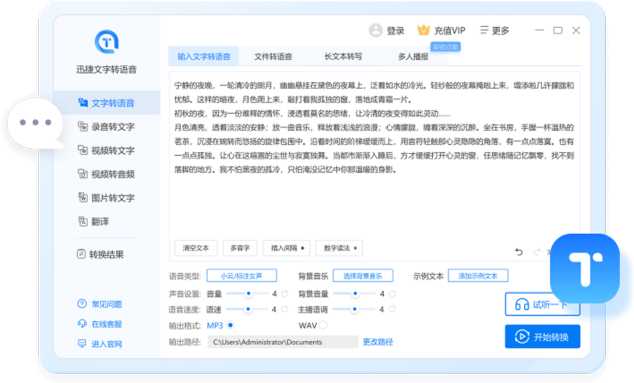
Task: Click the redo arrow below the text area
Action: (x=537, y=252)
